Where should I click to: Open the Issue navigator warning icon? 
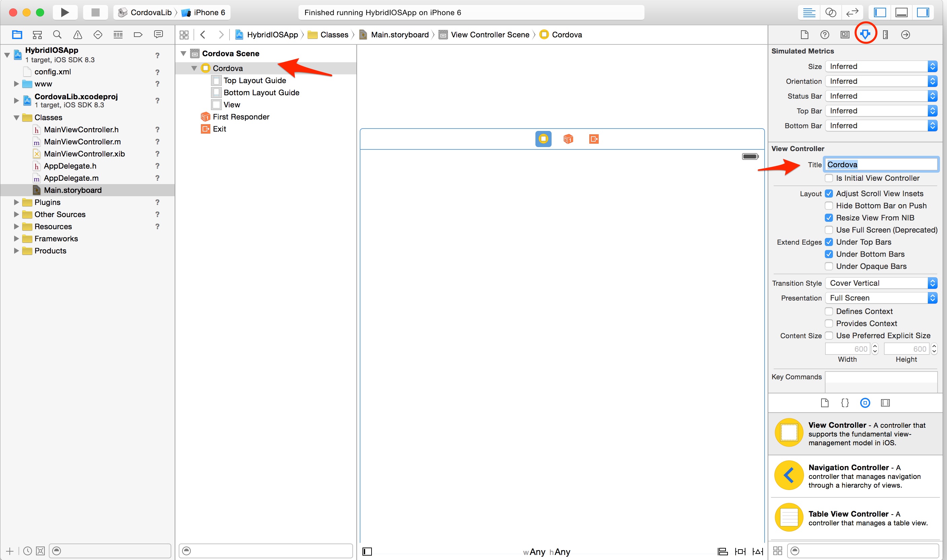pyautogui.click(x=77, y=35)
